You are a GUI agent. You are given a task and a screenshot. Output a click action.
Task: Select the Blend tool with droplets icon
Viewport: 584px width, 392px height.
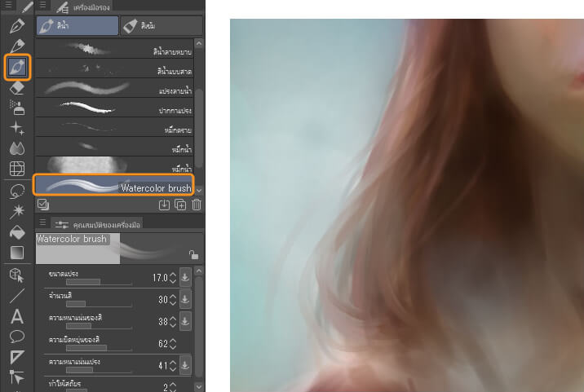17,148
